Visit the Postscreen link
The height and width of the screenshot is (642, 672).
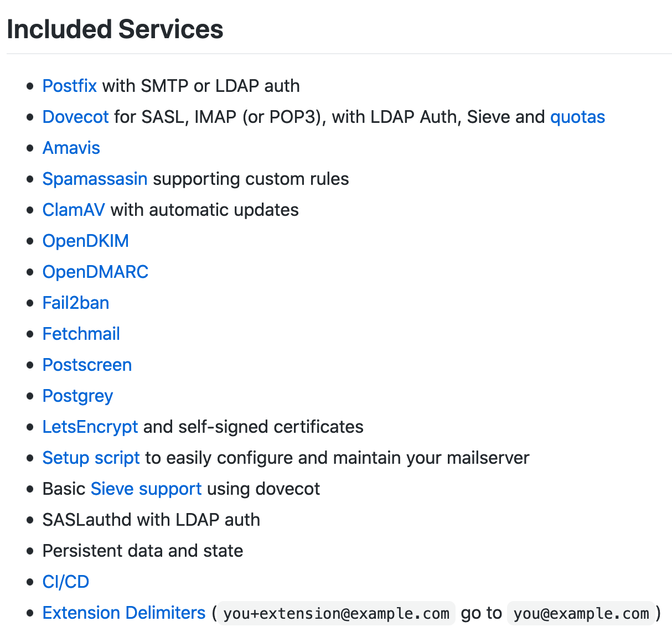click(x=87, y=365)
